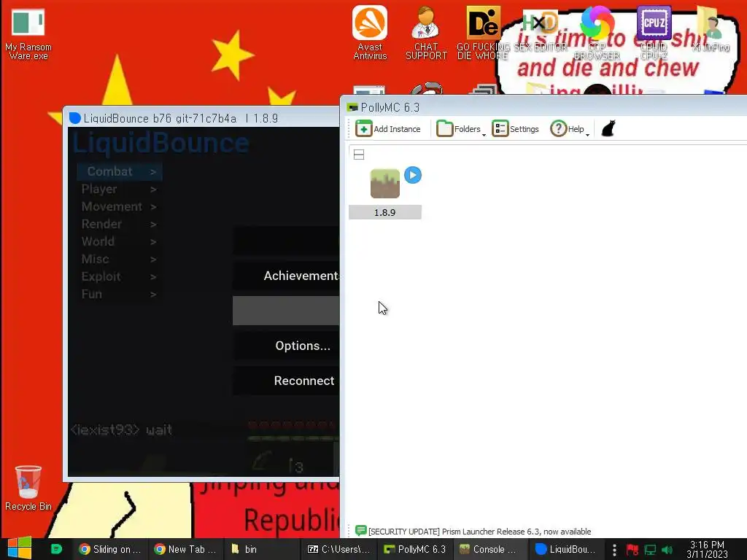Expand the World arrow chevron

(x=153, y=242)
